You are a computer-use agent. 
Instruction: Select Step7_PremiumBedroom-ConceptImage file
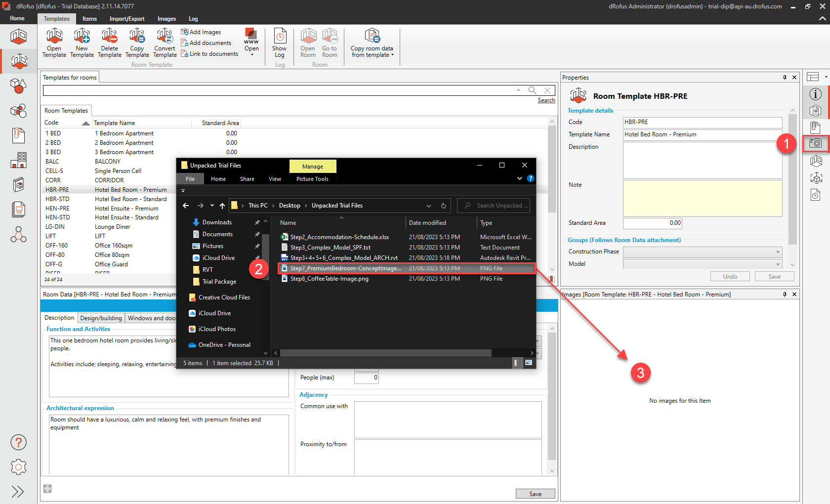345,268
